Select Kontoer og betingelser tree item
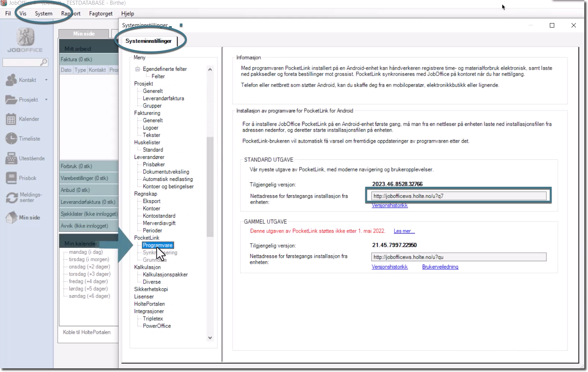 point(168,186)
